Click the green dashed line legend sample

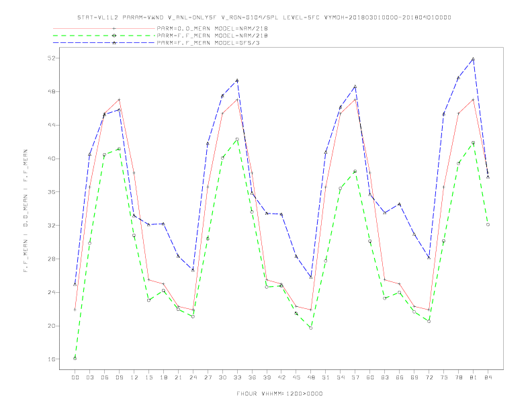pos(104,36)
